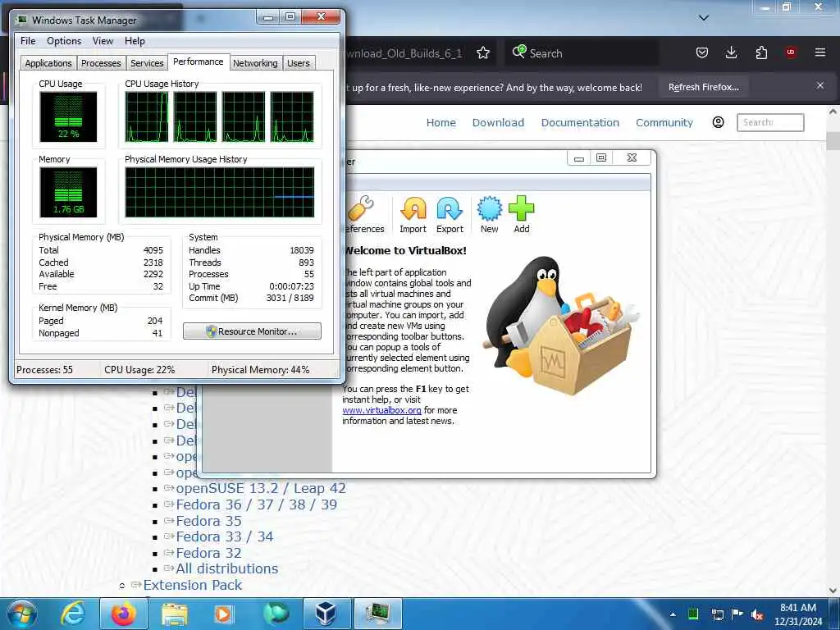840x630 pixels.
Task: Switch to Applications tab
Action: pos(48,63)
